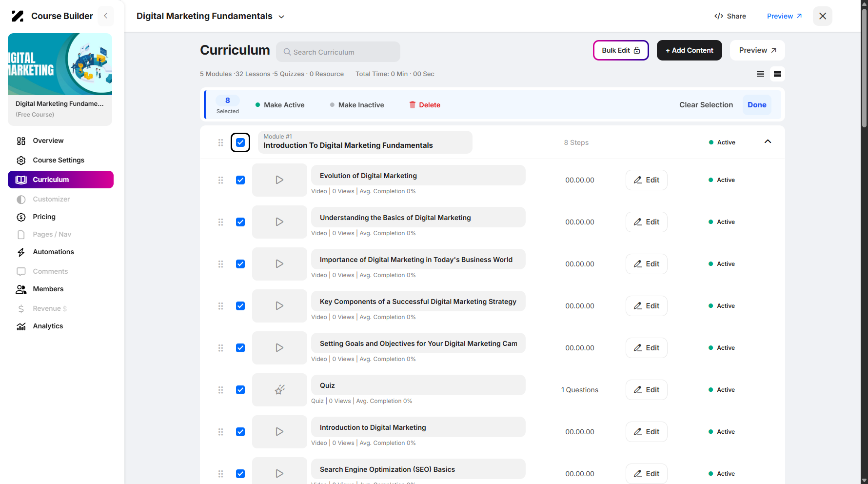The width and height of the screenshot is (868, 484).
Task: Click video play thumbnail for Understanding the Basics
Action: coord(279,222)
